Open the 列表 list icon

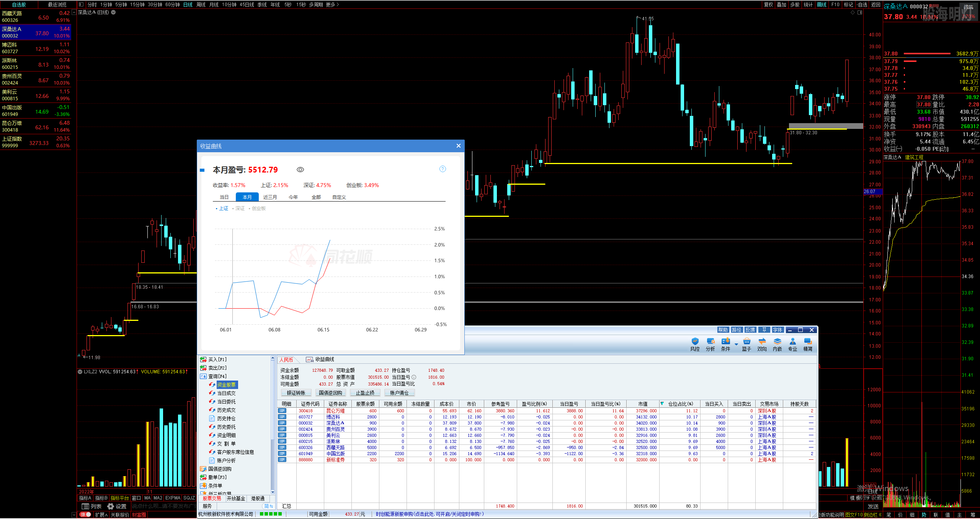tap(91, 506)
